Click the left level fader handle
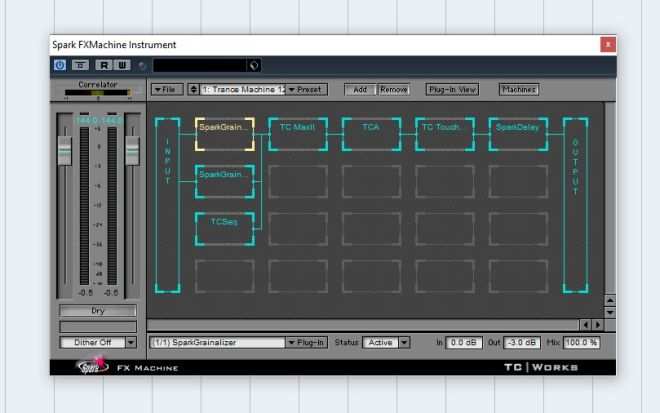The image size is (660, 413). pos(64,150)
